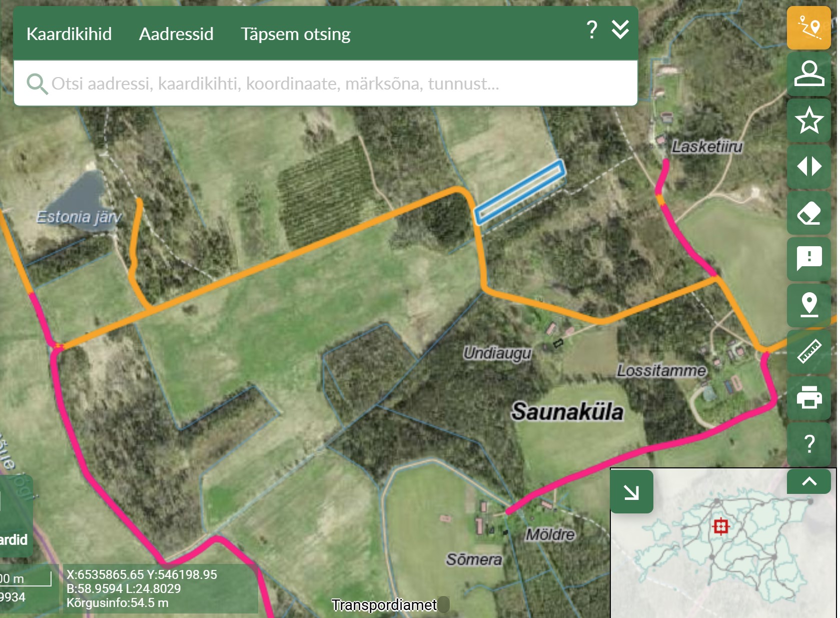Collapse the right toolbar with up chevron
The height and width of the screenshot is (618, 840).
click(x=808, y=481)
